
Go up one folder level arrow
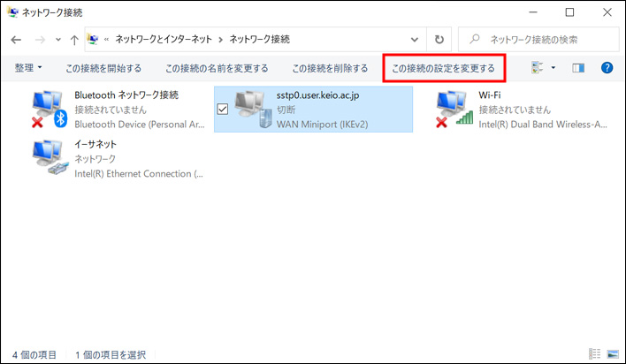point(73,40)
